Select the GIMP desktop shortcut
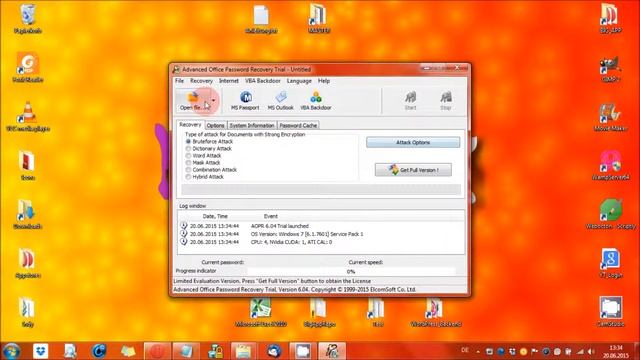 coord(611,69)
